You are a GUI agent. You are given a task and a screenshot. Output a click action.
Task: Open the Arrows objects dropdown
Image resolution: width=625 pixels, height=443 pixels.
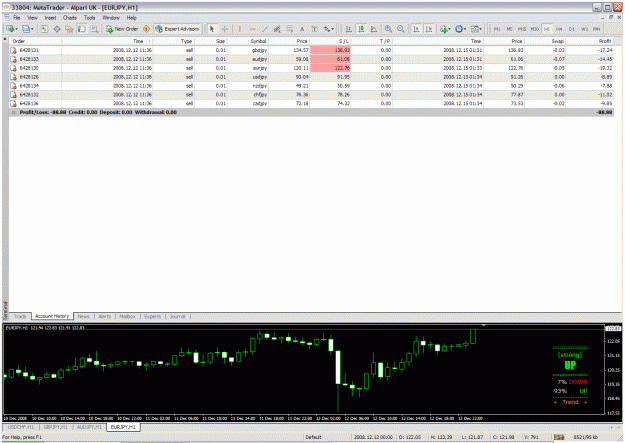pyautogui.click(x=329, y=29)
